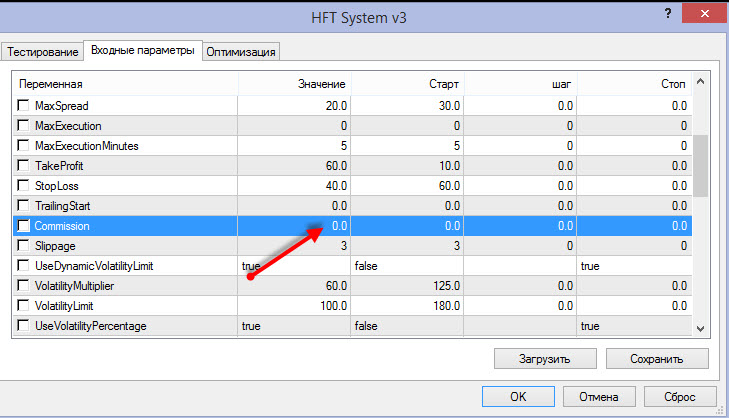This screenshot has height=418, width=729.
Task: Click the scrollbar up arrow
Action: point(701,82)
